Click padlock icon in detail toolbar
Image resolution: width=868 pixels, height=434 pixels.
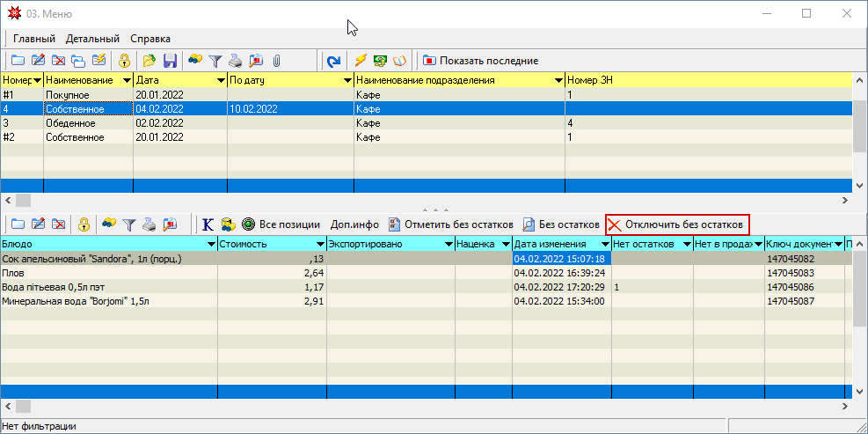tap(83, 224)
